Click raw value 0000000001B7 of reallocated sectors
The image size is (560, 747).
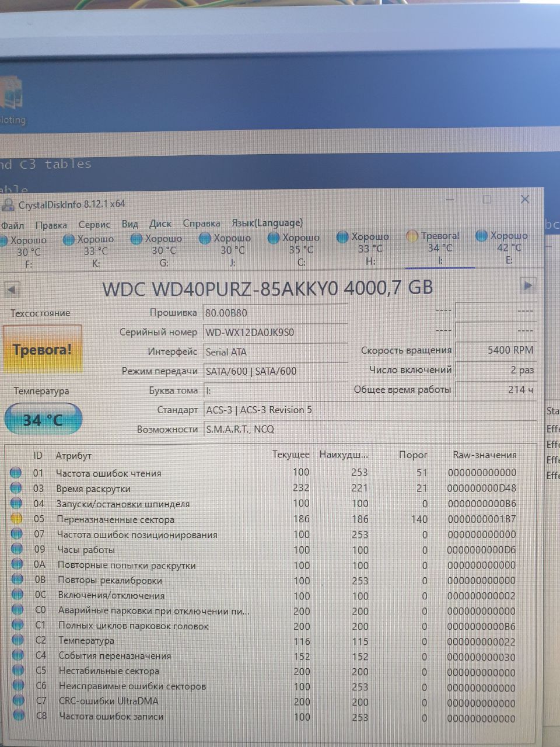(x=482, y=519)
